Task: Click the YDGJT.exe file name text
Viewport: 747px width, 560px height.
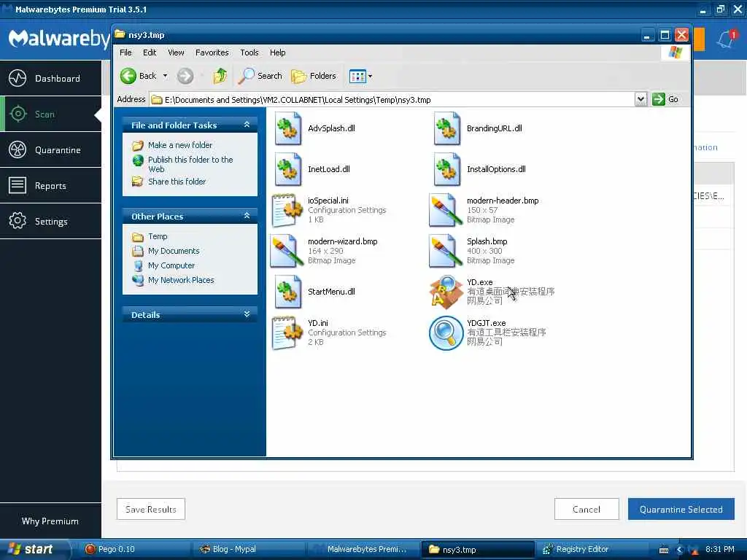Action: 487,323
